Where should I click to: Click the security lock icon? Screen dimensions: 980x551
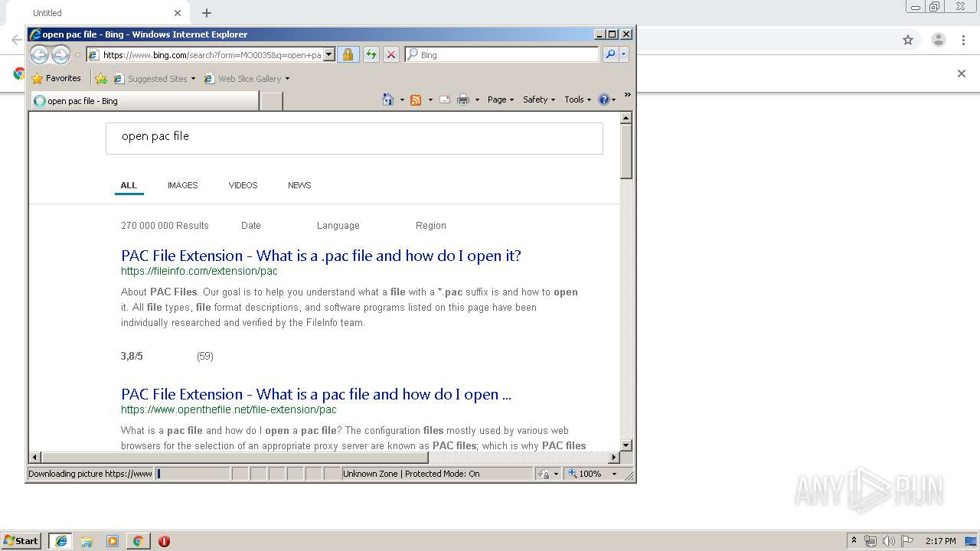pyautogui.click(x=348, y=54)
